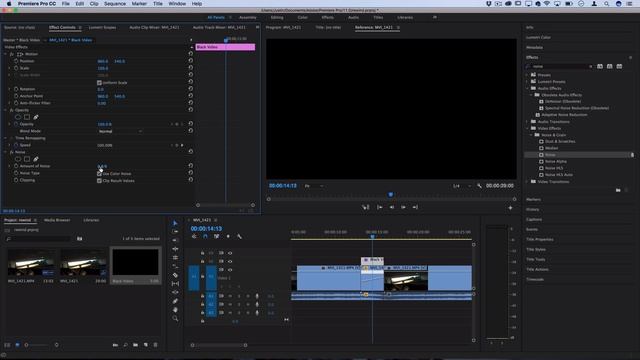Open the Program monitor zoom level dropdown
The image size is (640, 360).
coord(313,186)
